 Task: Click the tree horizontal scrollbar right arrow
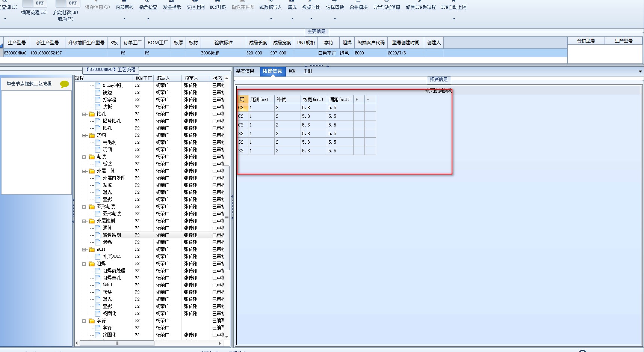click(x=220, y=343)
